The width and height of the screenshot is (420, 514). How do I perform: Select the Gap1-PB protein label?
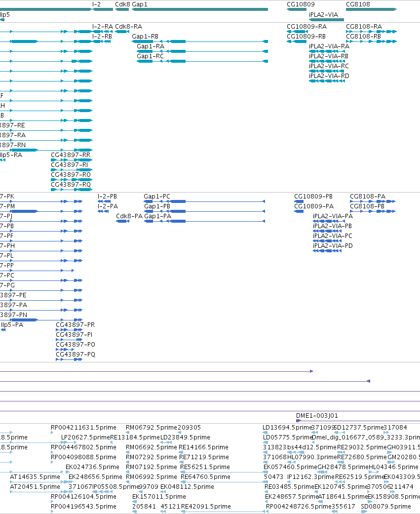(157, 206)
